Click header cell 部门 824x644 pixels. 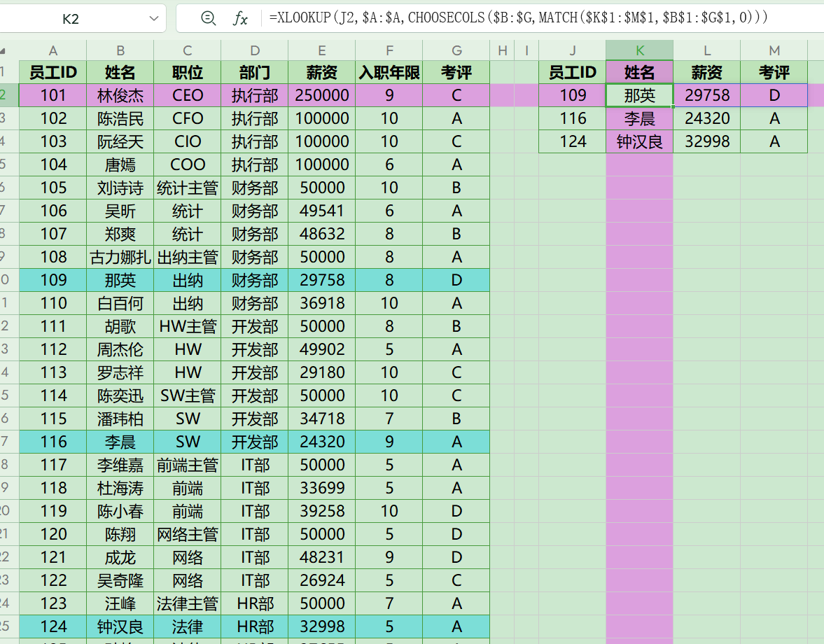point(255,72)
